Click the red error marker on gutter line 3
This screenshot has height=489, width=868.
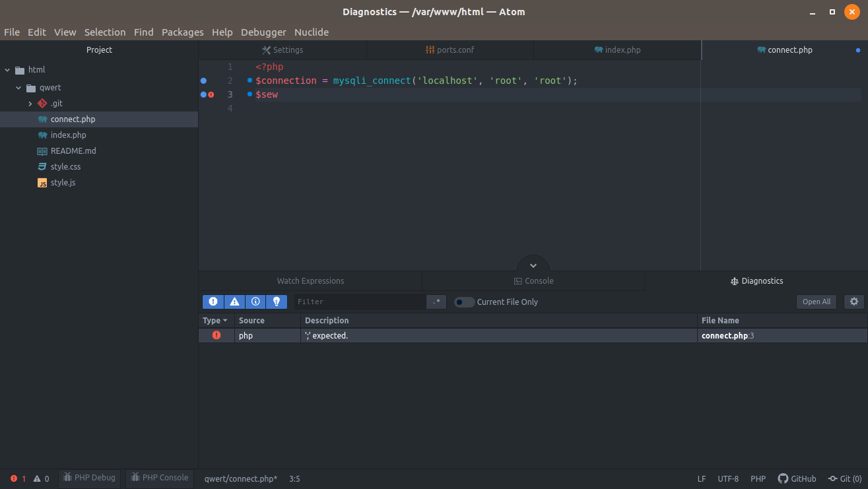[x=211, y=94]
